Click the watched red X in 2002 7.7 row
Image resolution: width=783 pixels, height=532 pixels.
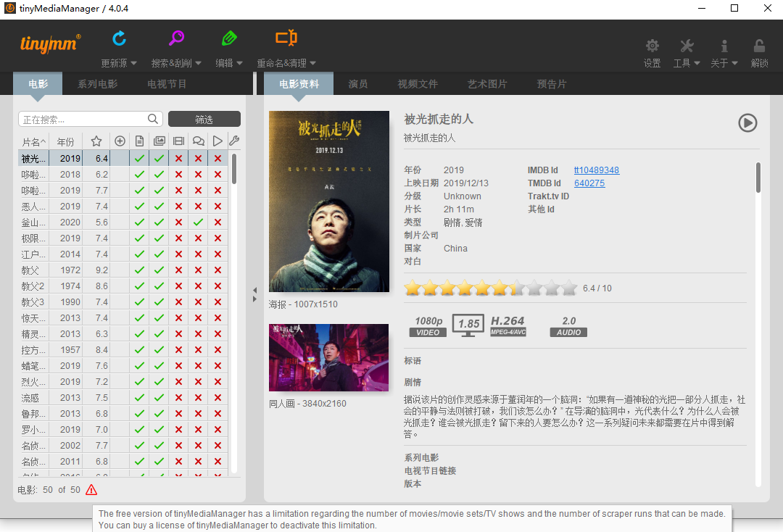pyautogui.click(x=217, y=446)
